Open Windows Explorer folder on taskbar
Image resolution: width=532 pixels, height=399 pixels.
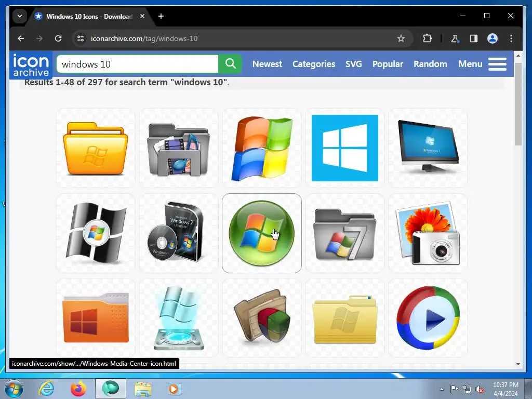pyautogui.click(x=143, y=389)
